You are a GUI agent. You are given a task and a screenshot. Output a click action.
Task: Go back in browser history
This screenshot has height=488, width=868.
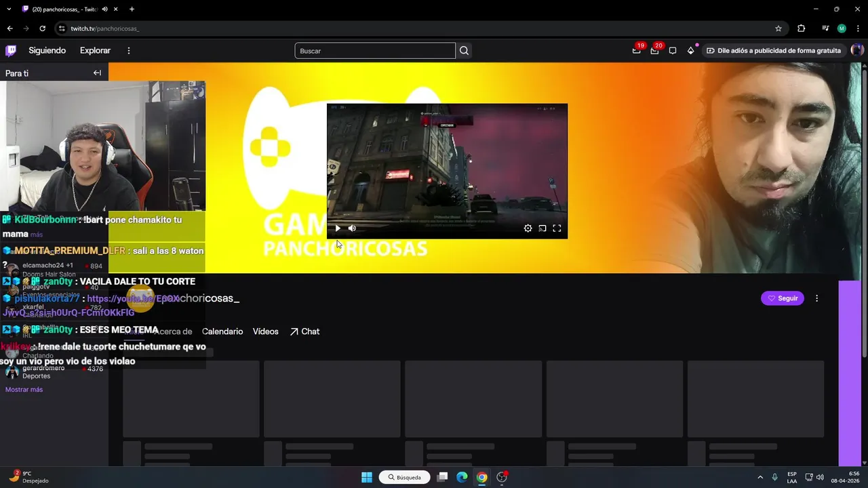point(9,28)
